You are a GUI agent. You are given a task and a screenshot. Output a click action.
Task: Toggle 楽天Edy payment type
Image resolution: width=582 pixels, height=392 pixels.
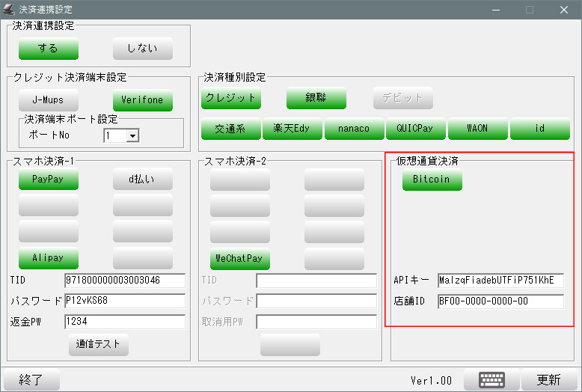coord(292,129)
